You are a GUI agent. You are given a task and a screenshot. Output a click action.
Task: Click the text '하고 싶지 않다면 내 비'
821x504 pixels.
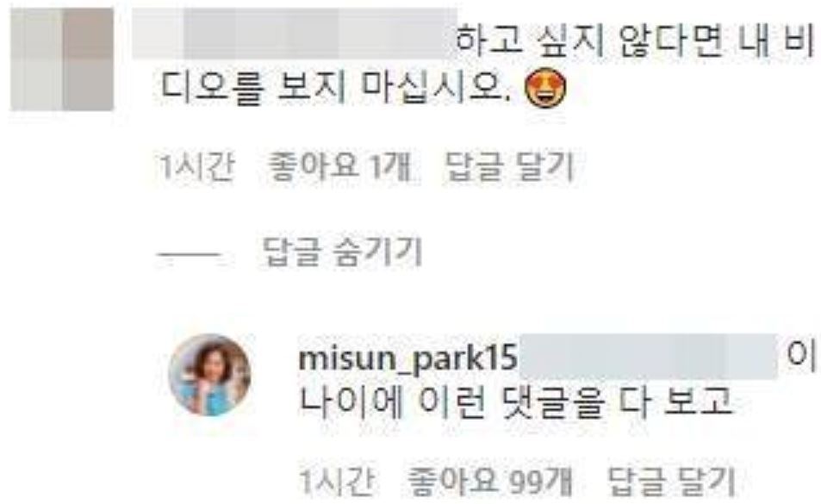(635, 40)
